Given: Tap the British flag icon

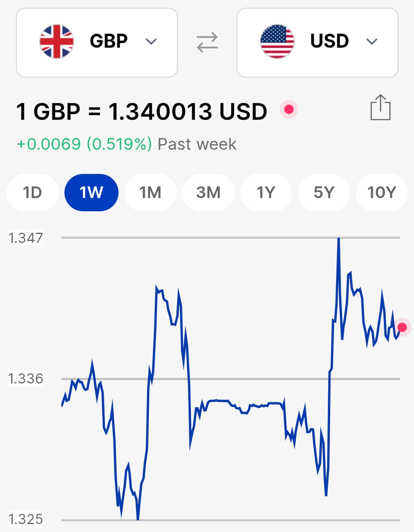Looking at the screenshot, I should (57, 41).
